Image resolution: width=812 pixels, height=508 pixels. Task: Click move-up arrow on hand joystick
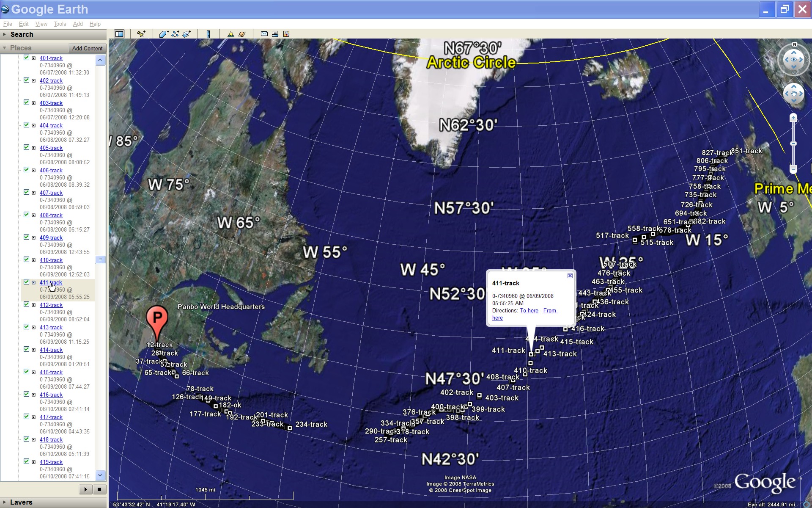[794, 86]
